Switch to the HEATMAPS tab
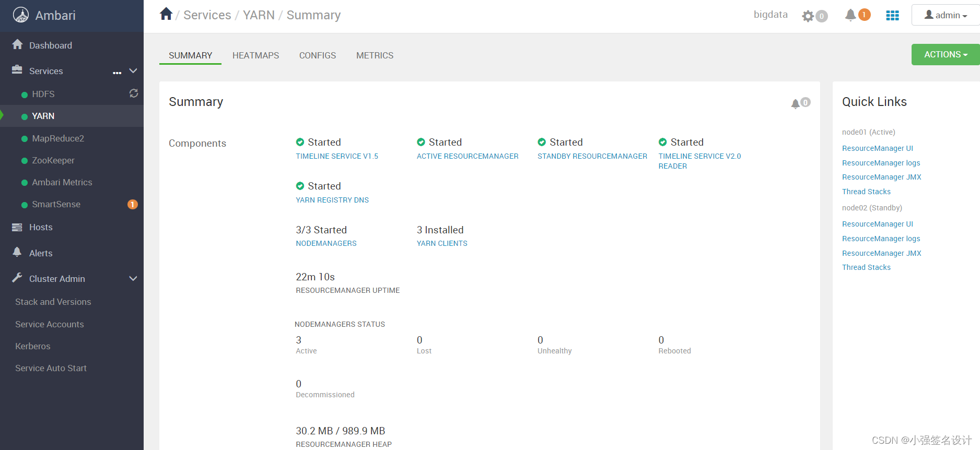The width and height of the screenshot is (980, 450). (x=255, y=55)
